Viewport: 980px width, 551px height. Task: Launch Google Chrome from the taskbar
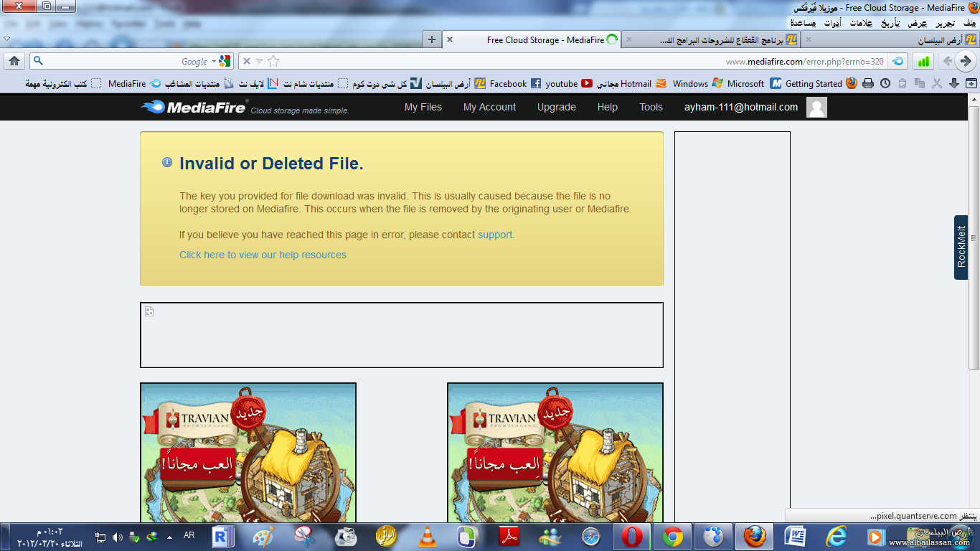click(672, 537)
